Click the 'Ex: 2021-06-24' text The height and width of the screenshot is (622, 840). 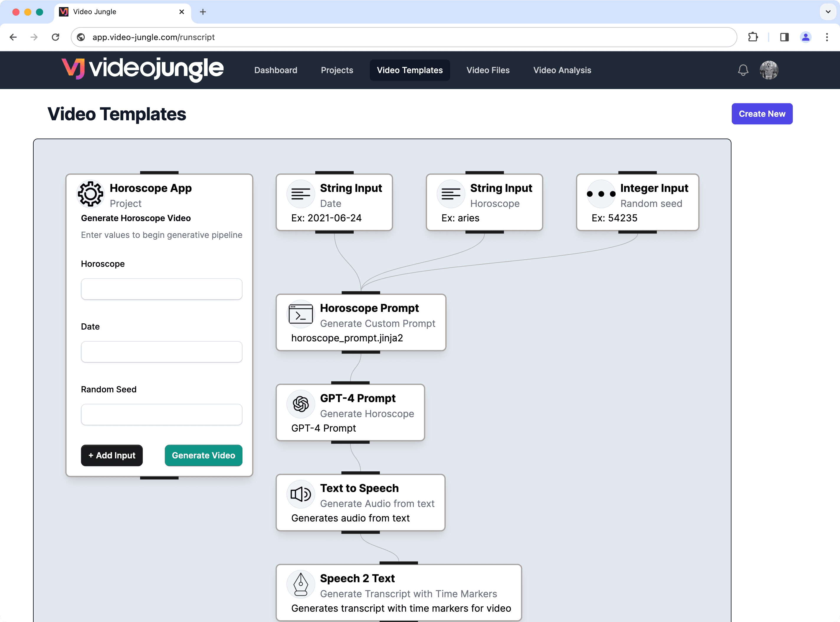coord(326,218)
